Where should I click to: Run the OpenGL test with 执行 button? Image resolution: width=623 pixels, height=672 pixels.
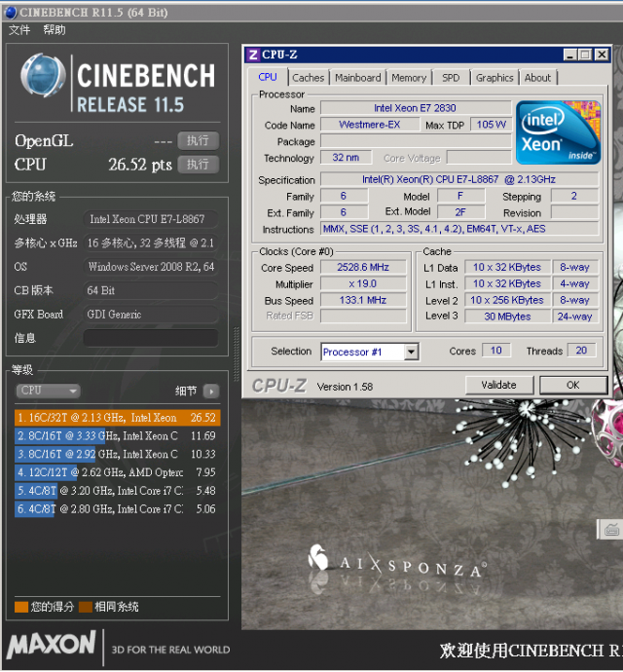tap(199, 140)
